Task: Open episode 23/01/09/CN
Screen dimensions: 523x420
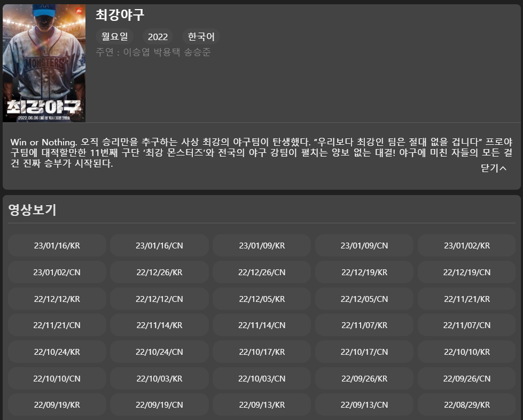Action: (364, 245)
